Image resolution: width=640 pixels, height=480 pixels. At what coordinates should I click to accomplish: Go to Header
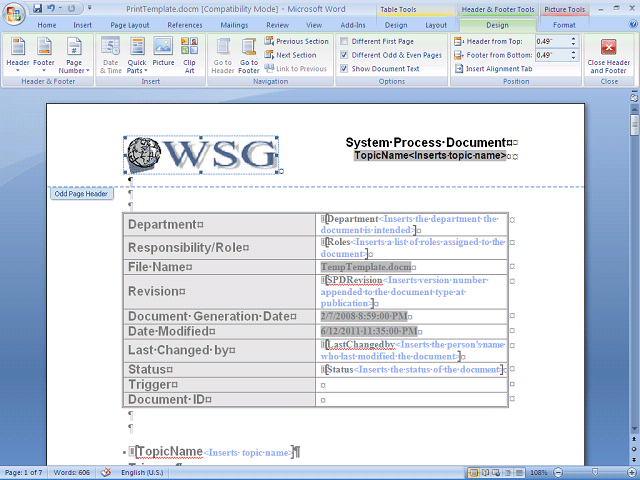click(222, 56)
